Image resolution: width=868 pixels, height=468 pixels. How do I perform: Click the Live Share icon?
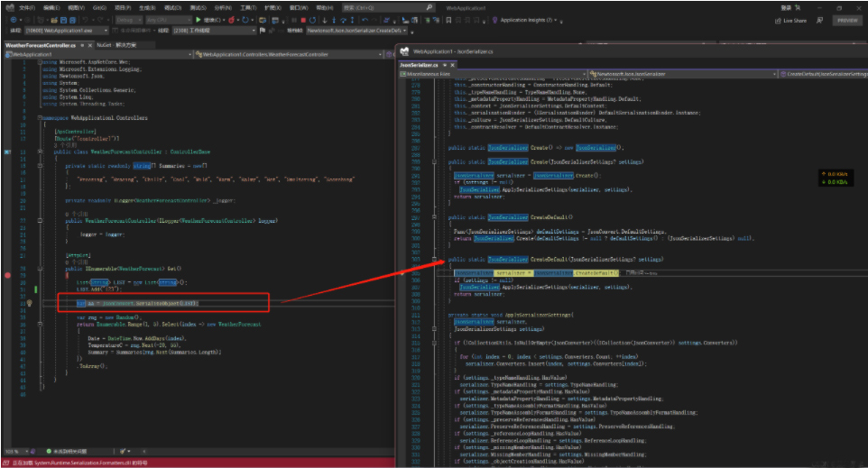[x=777, y=19]
